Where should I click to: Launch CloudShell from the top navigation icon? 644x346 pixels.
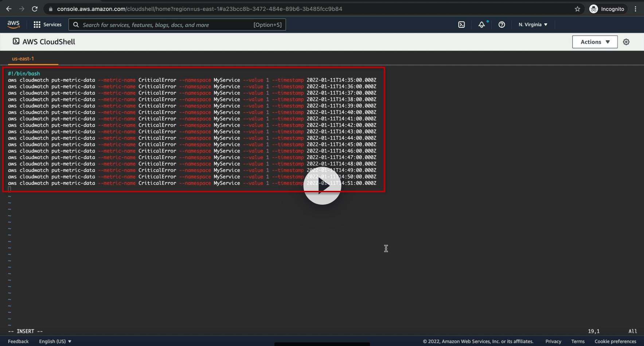point(461,25)
